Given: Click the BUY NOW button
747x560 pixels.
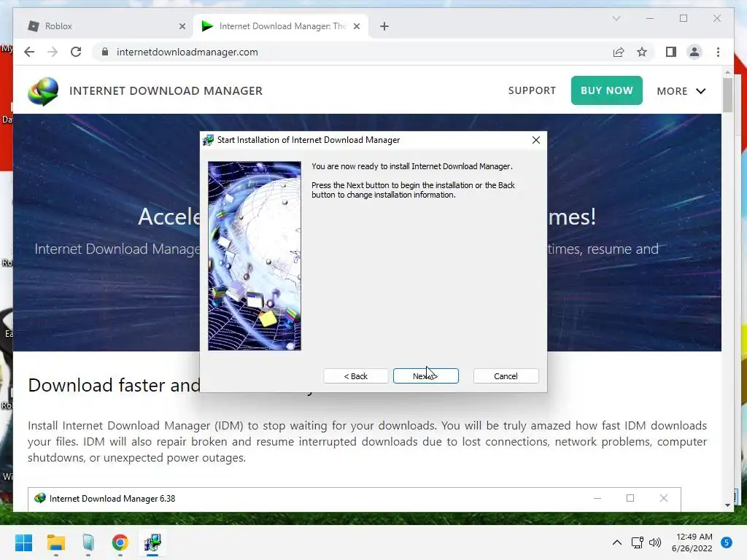Looking at the screenshot, I should click(606, 90).
